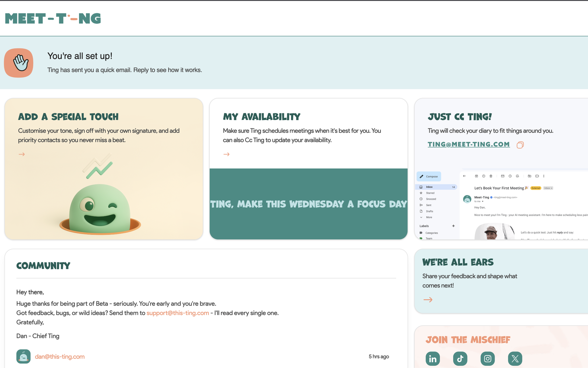Open the My Availability arrow link
The image size is (588, 368).
pos(226,154)
